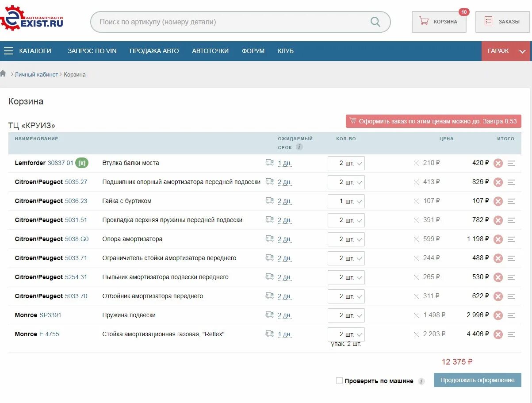Click total sum 12 375 ₽
Screen dimensions: 532x403
pyautogui.click(x=457, y=362)
